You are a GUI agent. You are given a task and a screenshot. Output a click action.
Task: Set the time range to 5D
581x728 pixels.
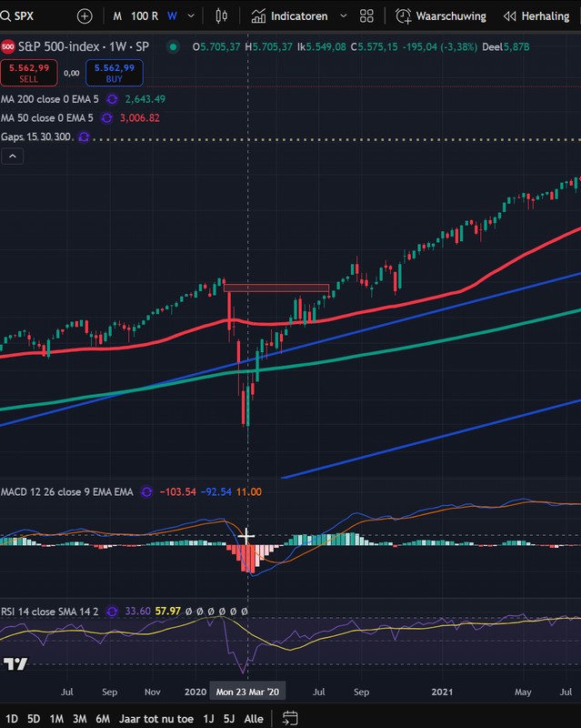point(34,719)
